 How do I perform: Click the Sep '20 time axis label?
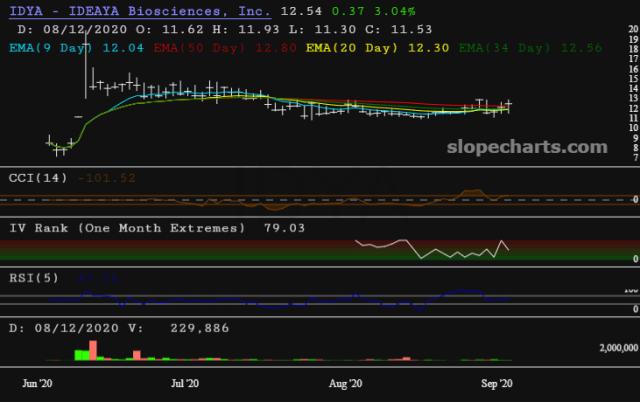[497, 383]
